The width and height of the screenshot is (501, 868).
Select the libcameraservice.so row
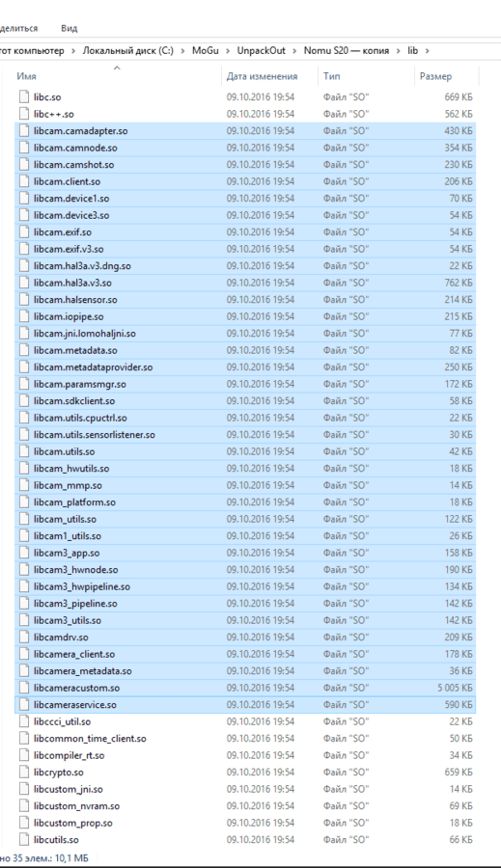(x=245, y=705)
